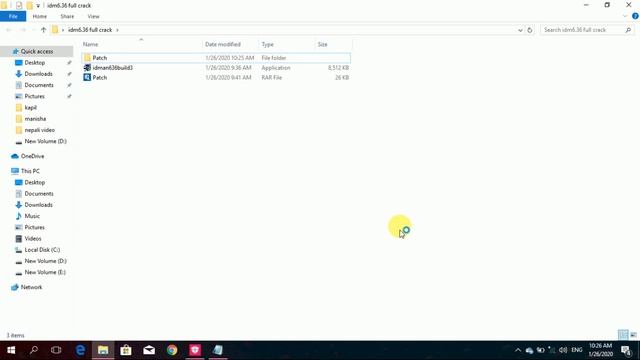The height and width of the screenshot is (360, 640).
Task: Open the volume control in system tray
Action: (563, 350)
